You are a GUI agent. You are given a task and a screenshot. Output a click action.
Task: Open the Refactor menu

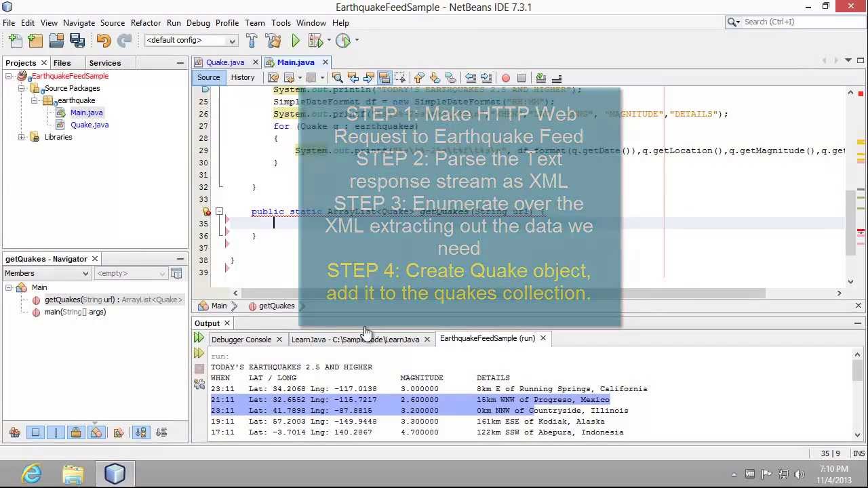[146, 22]
